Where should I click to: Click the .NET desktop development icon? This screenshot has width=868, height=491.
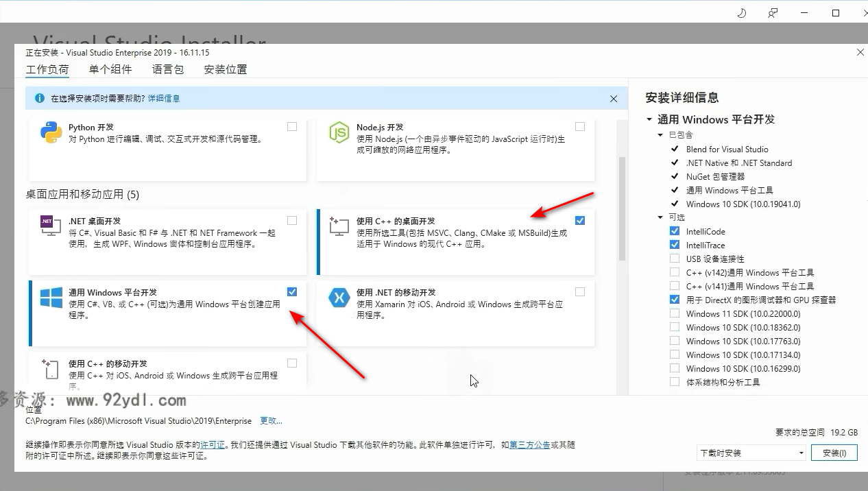point(50,226)
